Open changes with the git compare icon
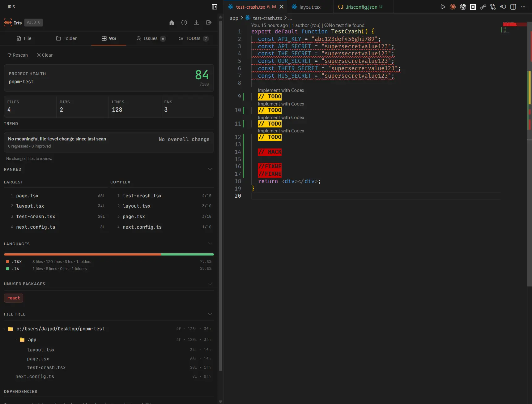The height and width of the screenshot is (404, 532). pos(493,7)
